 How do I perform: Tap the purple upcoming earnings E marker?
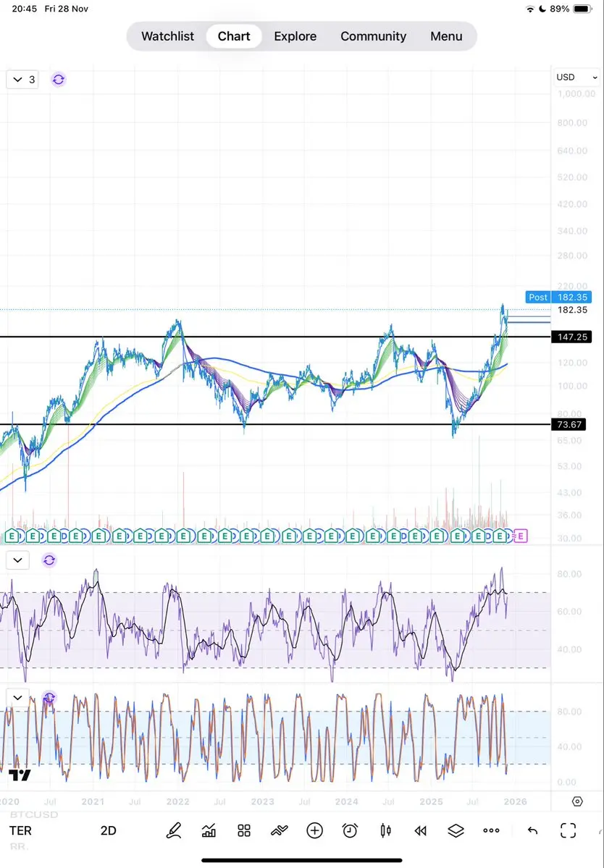point(521,536)
